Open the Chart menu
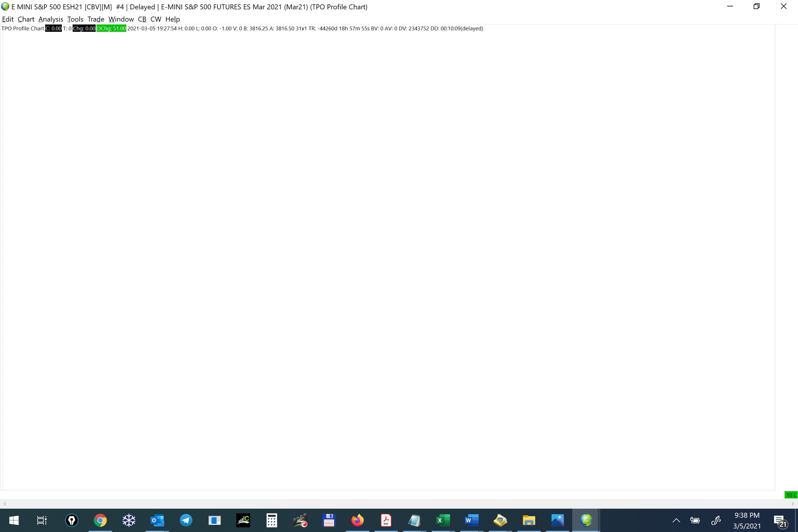Viewport: 798px width, 532px height. pos(26,19)
